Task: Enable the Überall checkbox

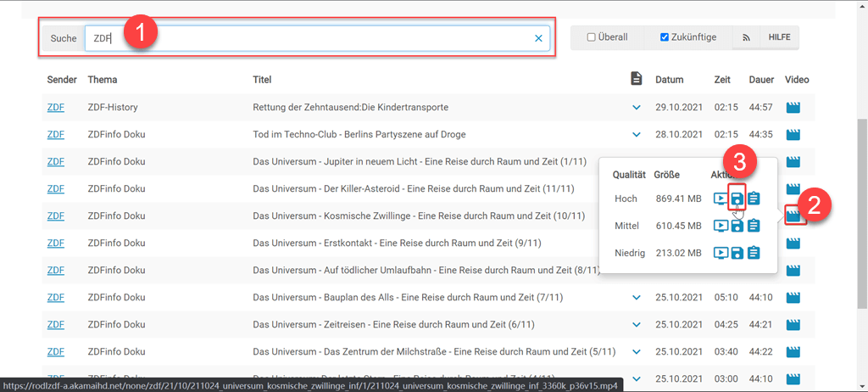Action: click(x=591, y=37)
